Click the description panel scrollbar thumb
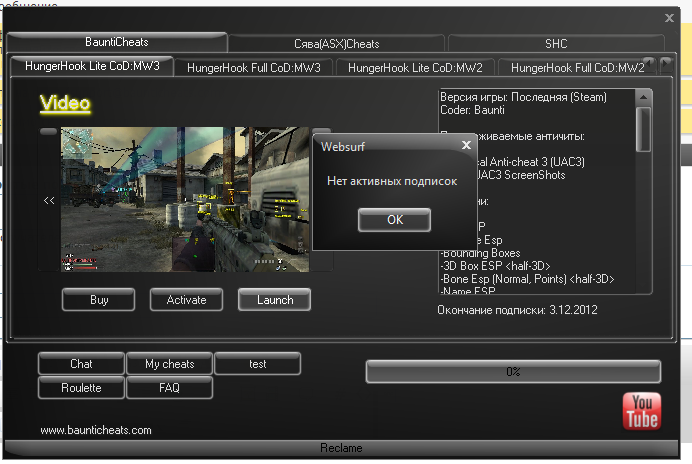Image resolution: width=692 pixels, height=464 pixels. coord(643,129)
